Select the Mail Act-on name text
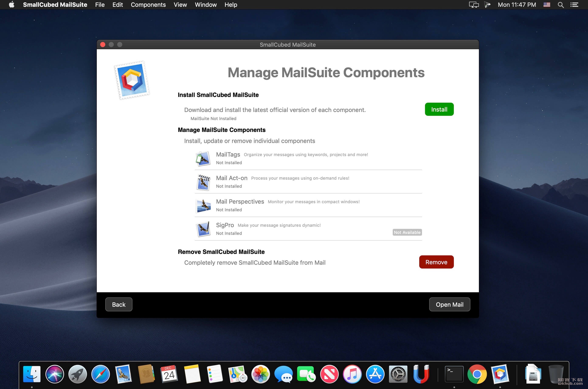The height and width of the screenshot is (389, 588). [x=232, y=178]
